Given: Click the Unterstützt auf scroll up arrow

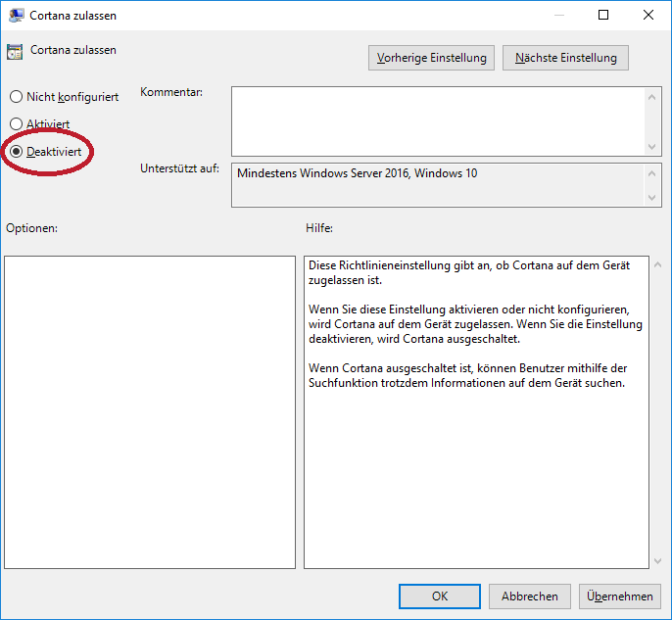Looking at the screenshot, I should click(x=651, y=173).
